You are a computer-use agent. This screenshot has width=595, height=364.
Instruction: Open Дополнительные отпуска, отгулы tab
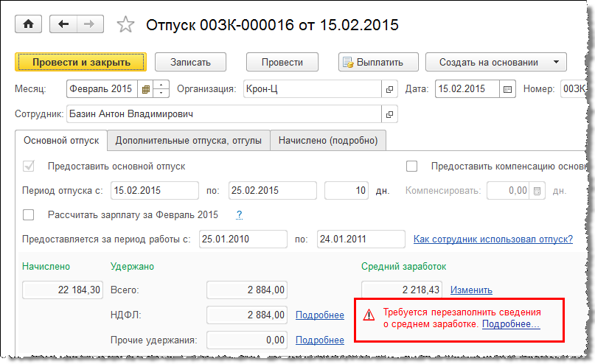pyautogui.click(x=189, y=141)
